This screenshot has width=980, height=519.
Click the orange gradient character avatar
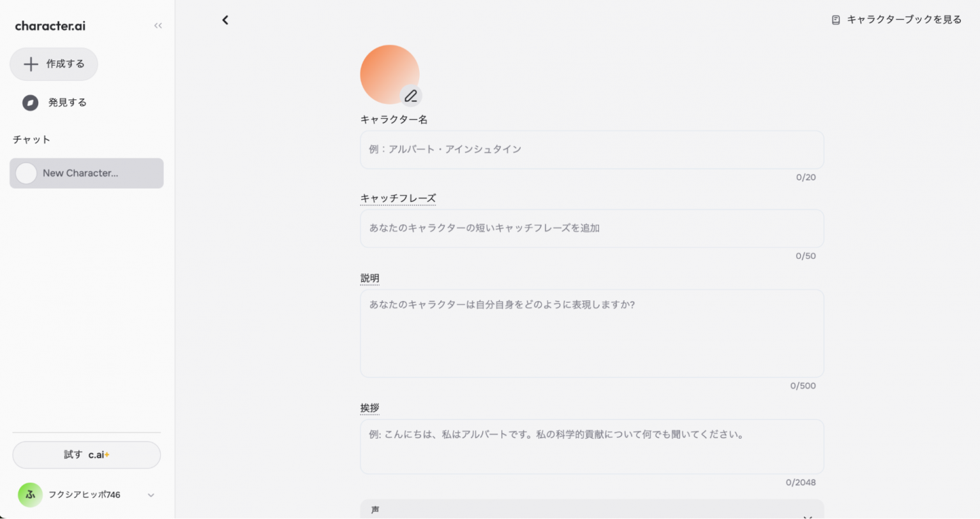point(385,71)
